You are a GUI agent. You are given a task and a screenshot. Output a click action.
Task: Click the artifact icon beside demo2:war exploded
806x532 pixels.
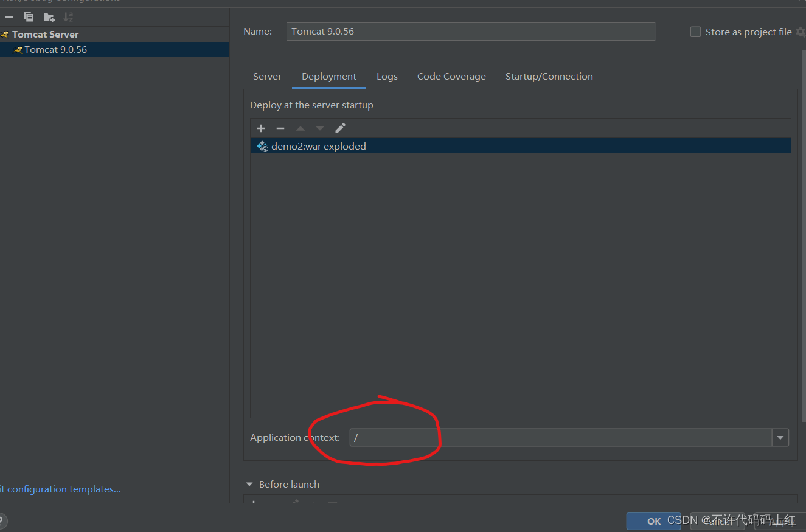point(262,146)
